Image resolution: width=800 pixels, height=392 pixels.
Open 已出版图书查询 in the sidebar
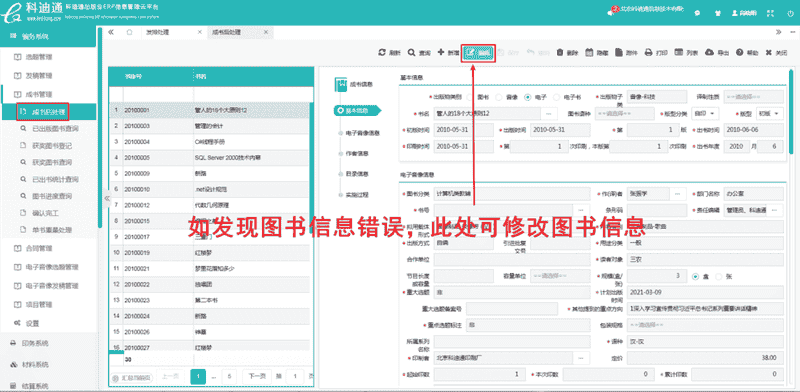pos(55,128)
